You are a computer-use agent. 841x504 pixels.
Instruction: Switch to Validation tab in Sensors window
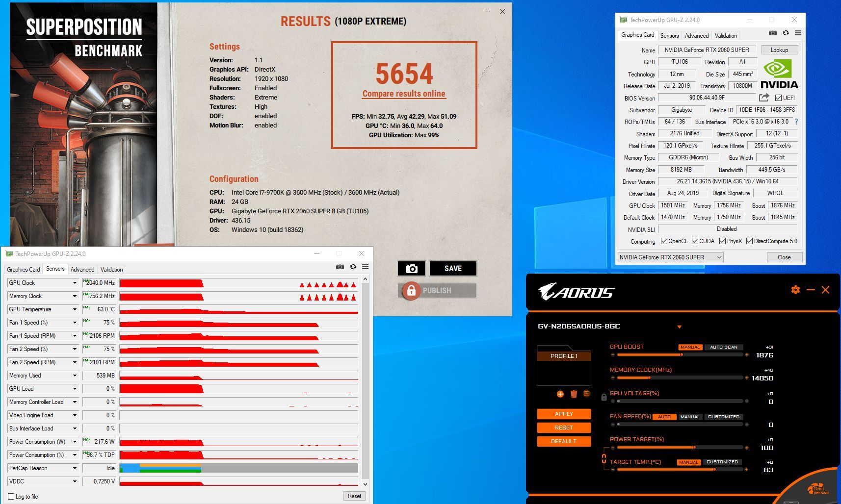[x=111, y=269]
